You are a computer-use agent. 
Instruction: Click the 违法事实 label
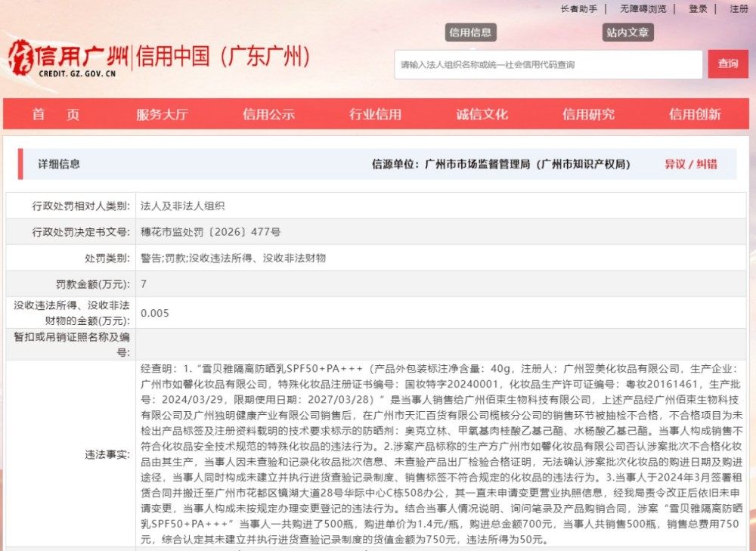pos(107,454)
